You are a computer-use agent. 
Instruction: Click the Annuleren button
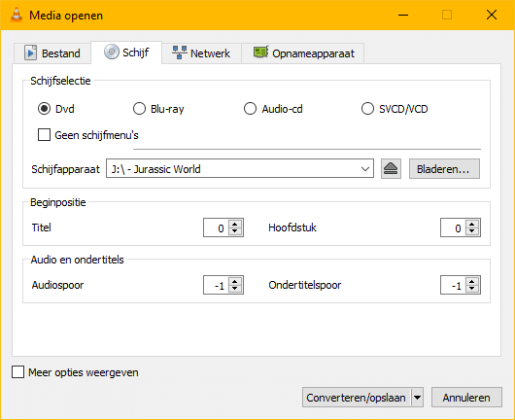pyautogui.click(x=466, y=398)
